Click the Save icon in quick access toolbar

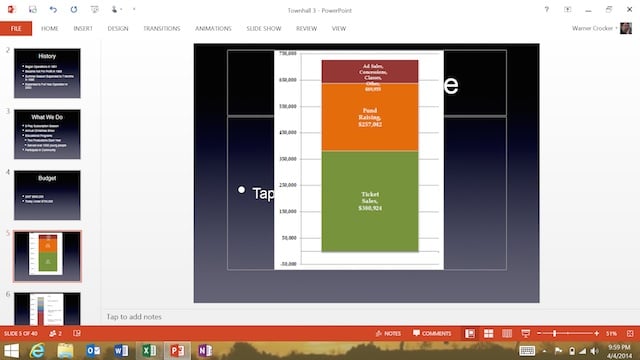tap(33, 9)
